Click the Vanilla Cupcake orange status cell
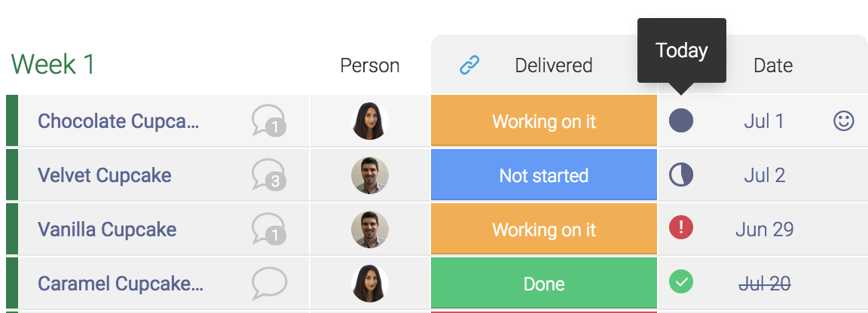The width and height of the screenshot is (868, 313). point(544,229)
